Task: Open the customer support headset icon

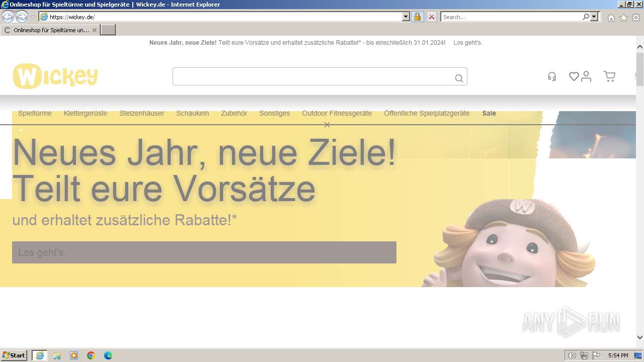Action: (x=552, y=76)
